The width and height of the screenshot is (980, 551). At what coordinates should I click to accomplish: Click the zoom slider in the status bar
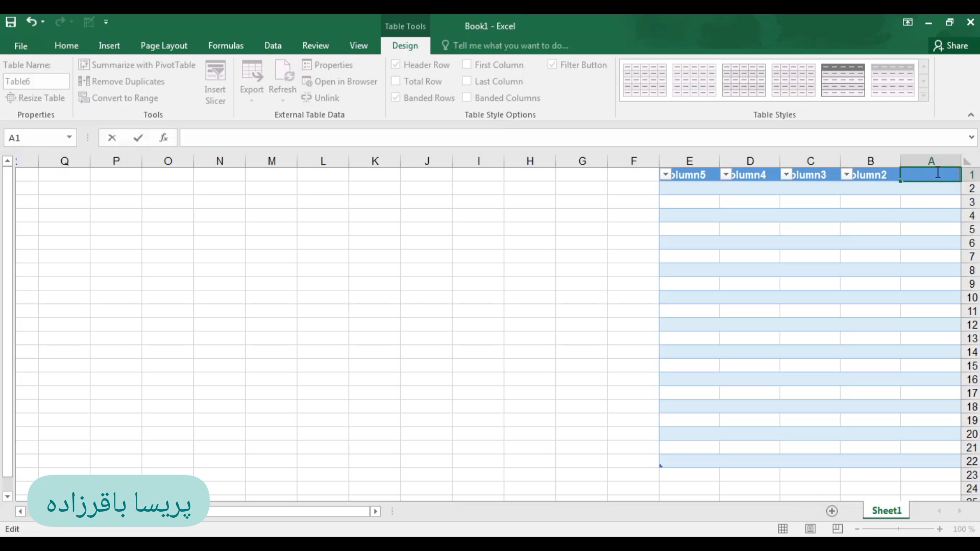coord(898,530)
